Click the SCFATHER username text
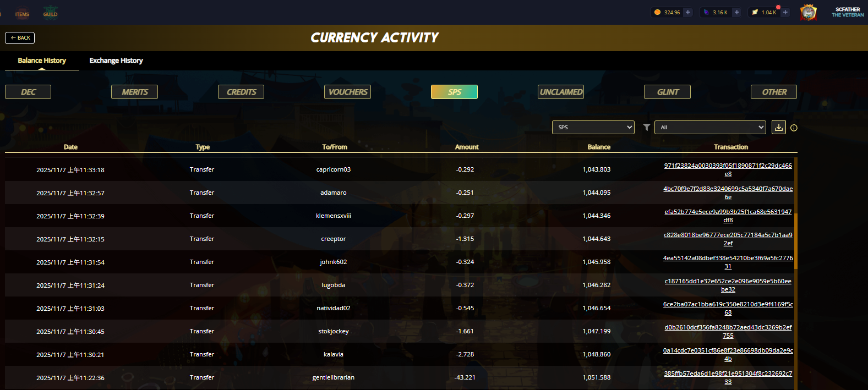868x390 pixels. click(848, 9)
